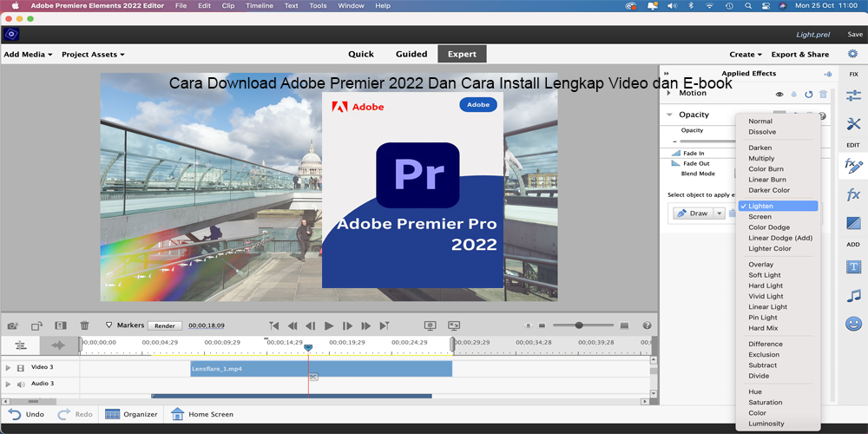Click keyframe controls icon in Applied Effects header
Screen dimensions: 868x434
(828, 74)
